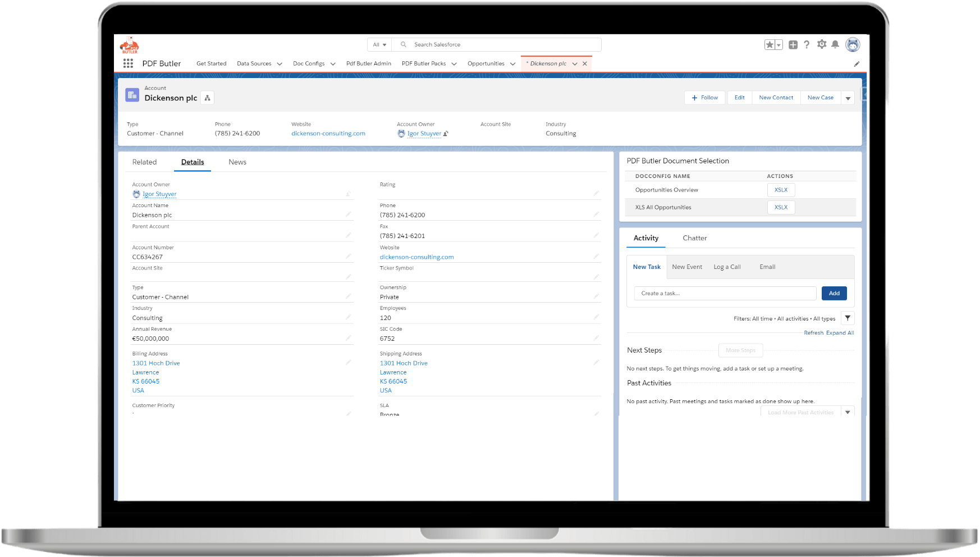
Task: Generate XSLX for Opportunities Overview
Action: coord(781,190)
